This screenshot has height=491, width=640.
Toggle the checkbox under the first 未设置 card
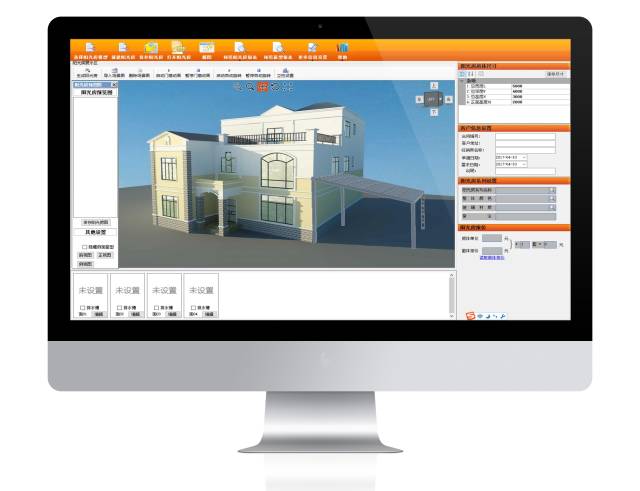[x=83, y=308]
